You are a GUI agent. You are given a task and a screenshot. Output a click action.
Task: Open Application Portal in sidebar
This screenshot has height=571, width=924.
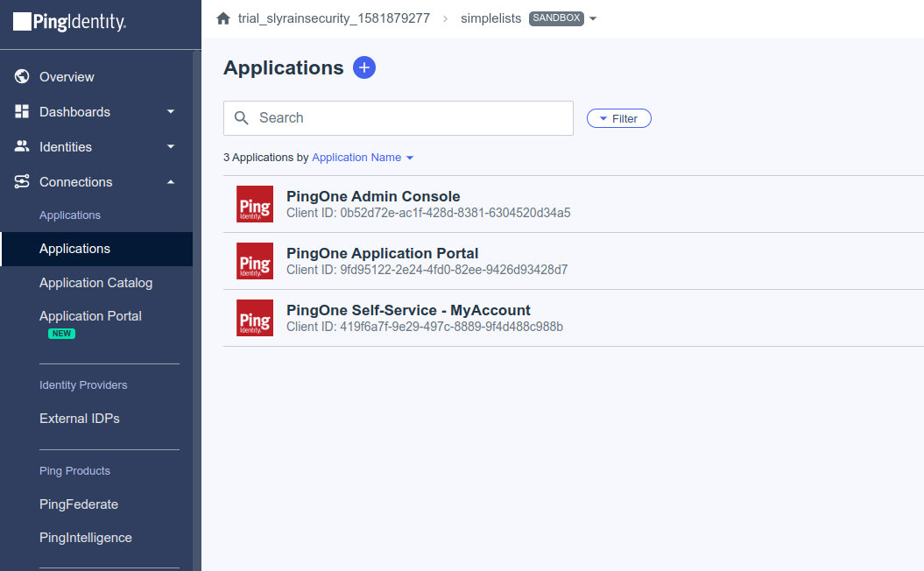tap(91, 316)
